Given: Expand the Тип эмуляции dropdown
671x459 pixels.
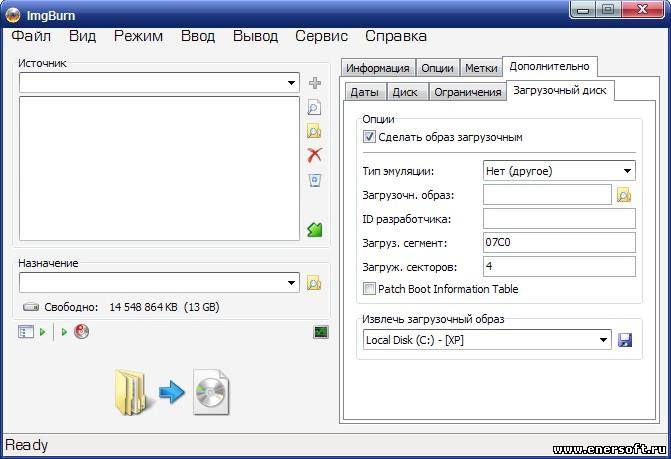Looking at the screenshot, I should click(627, 171).
